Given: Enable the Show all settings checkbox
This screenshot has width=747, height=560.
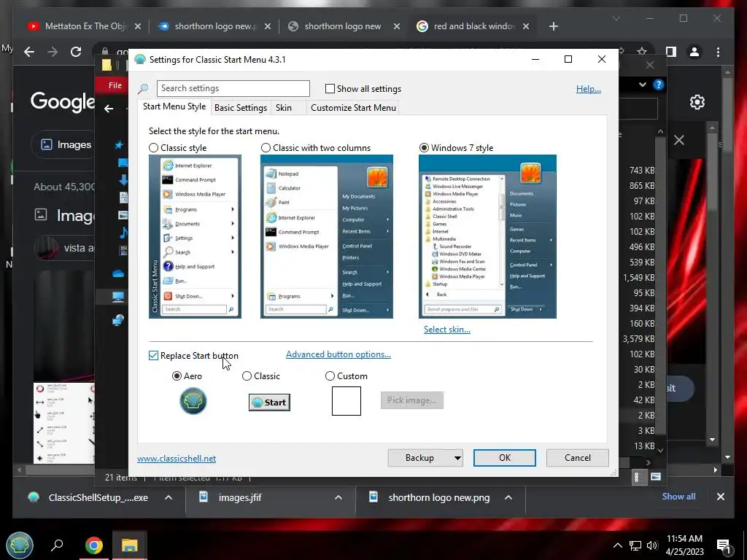Looking at the screenshot, I should tap(330, 88).
